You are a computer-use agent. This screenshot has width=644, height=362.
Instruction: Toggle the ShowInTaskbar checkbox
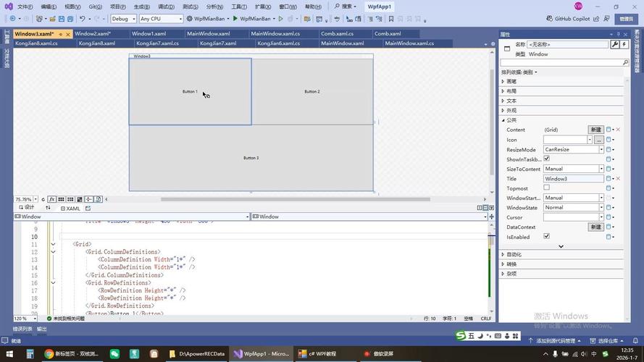click(547, 159)
